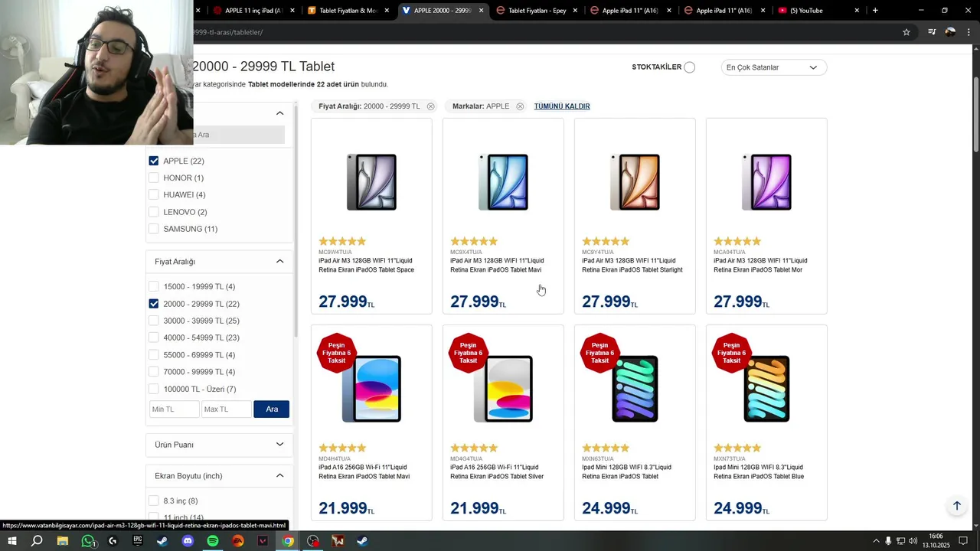Click the Ara price search button
Image resolution: width=980 pixels, height=551 pixels.
click(x=272, y=409)
